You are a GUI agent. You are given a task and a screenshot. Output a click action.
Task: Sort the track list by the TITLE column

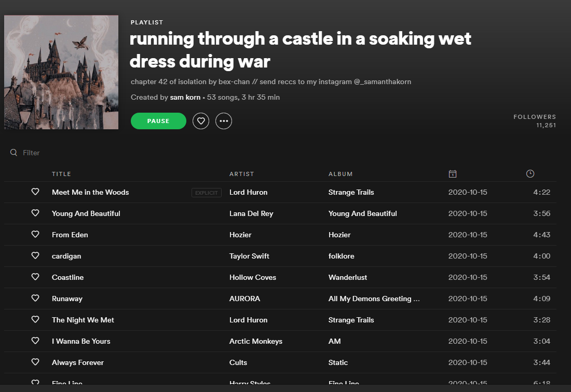61,174
